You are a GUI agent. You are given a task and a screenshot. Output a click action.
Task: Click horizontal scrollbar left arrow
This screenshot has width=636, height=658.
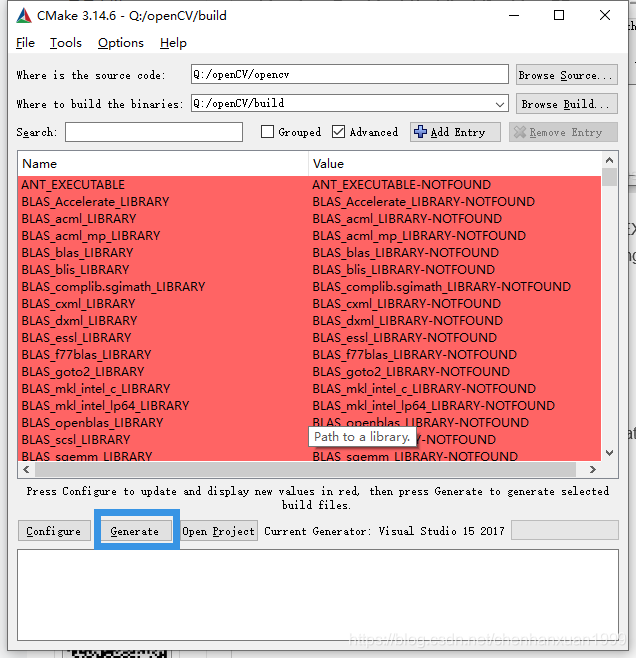(x=26, y=469)
